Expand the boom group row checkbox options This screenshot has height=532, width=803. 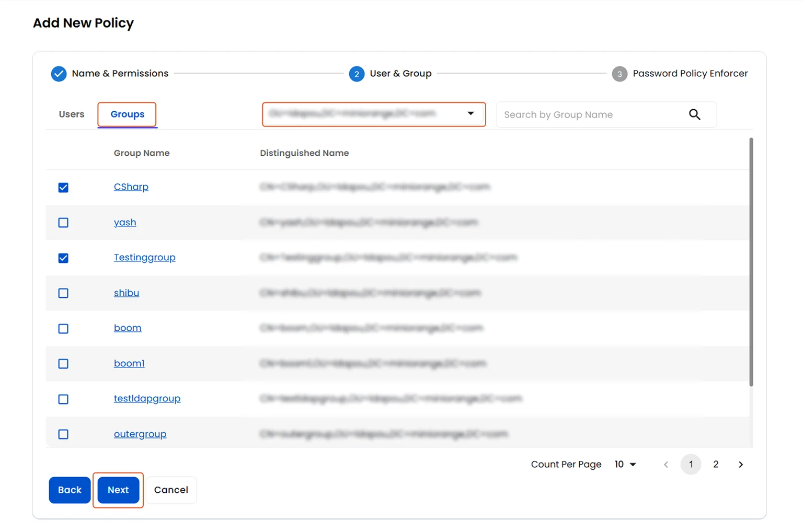coord(63,329)
